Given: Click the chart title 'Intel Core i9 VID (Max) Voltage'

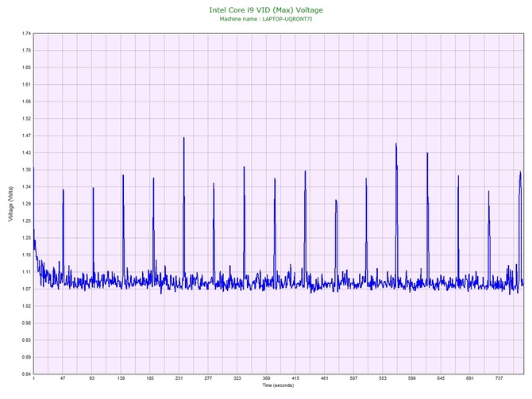Looking at the screenshot, I should [x=266, y=10].
